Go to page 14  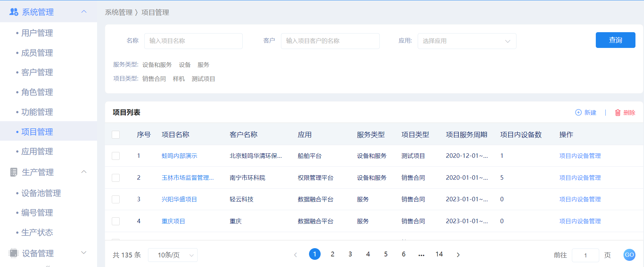439,254
